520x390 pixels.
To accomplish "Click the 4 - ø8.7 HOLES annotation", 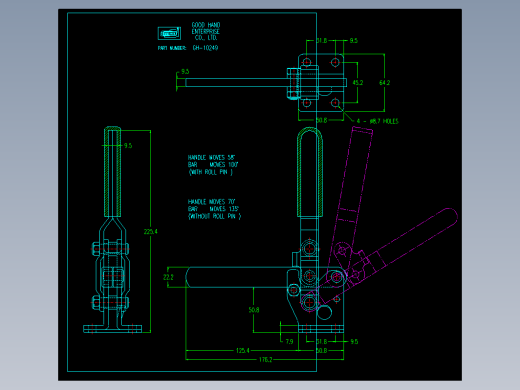I will click(377, 121).
